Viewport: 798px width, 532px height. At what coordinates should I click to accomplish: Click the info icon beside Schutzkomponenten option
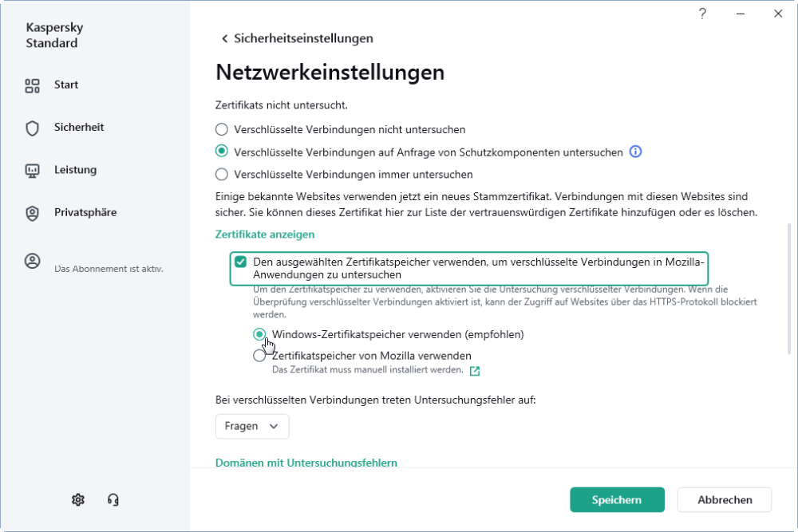click(636, 152)
